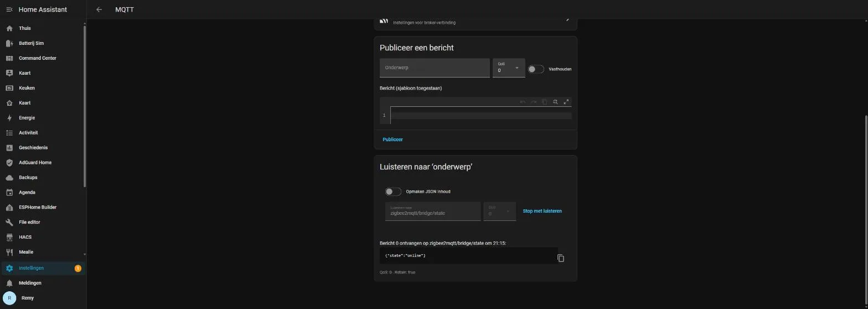Open Backups in the sidebar
Image resolution: width=868 pixels, height=309 pixels.
pos(43,178)
